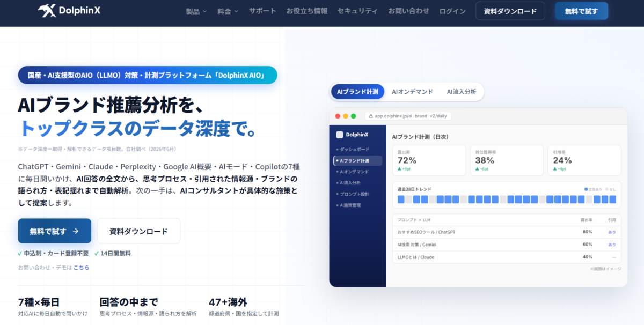Expand the 製品 dropdown menu
Viewport: 644px width, 325px height.
[196, 11]
